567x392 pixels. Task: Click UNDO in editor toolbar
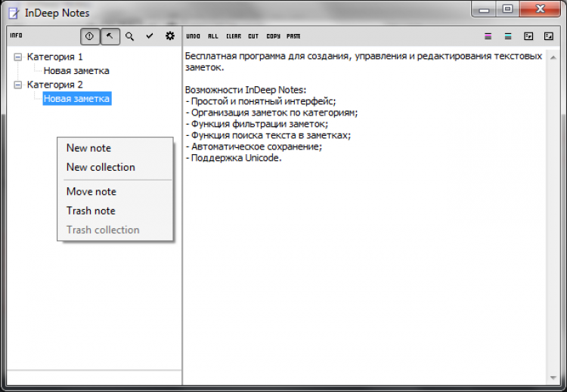point(193,36)
